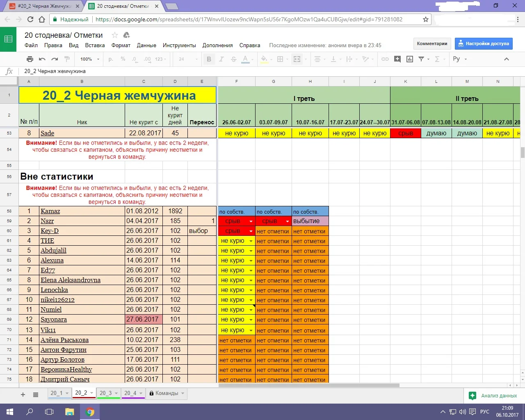Screen dimensions: 525x420
Task: Click the print icon in the toolbar
Action: [x=30, y=59]
